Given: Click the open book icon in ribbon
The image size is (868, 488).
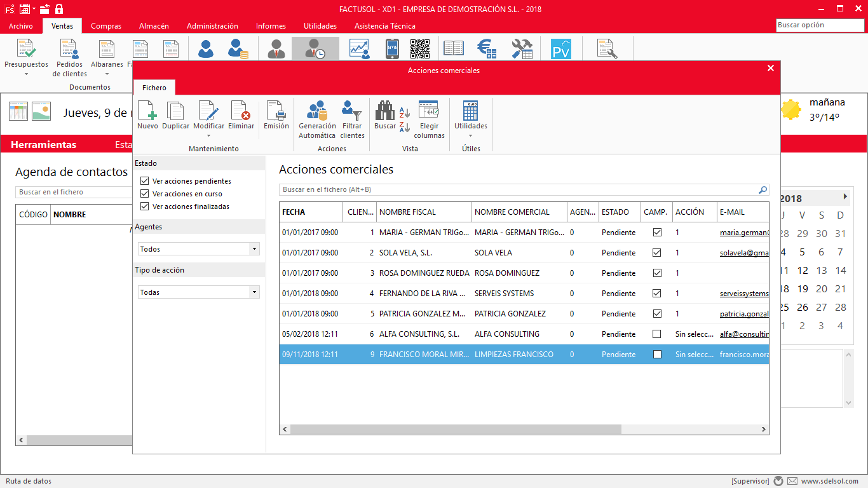Looking at the screenshot, I should pyautogui.click(x=454, y=49).
